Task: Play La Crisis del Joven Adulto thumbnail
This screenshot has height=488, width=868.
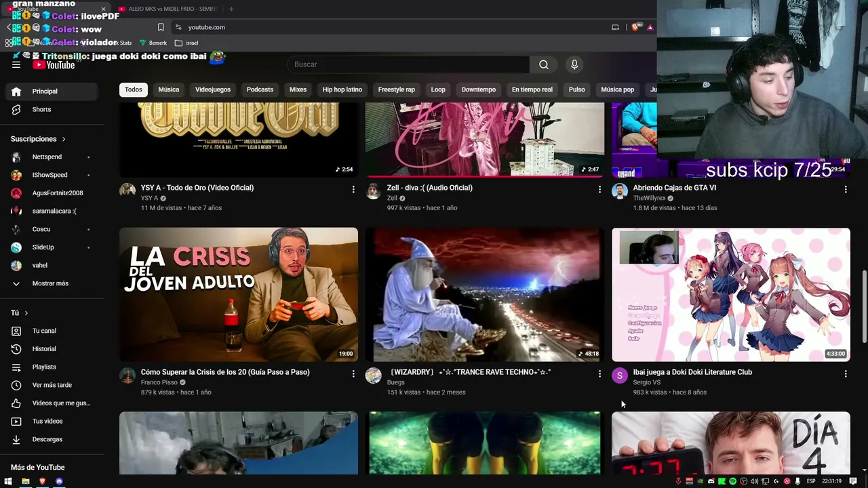Action: pyautogui.click(x=239, y=295)
